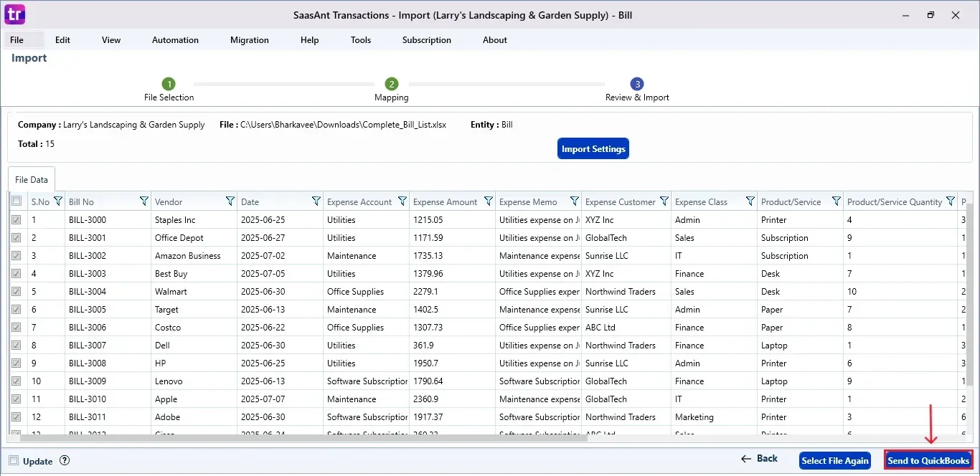980x476 pixels.
Task: Uncheck row BILL-3008 checkbox
Action: [17, 363]
